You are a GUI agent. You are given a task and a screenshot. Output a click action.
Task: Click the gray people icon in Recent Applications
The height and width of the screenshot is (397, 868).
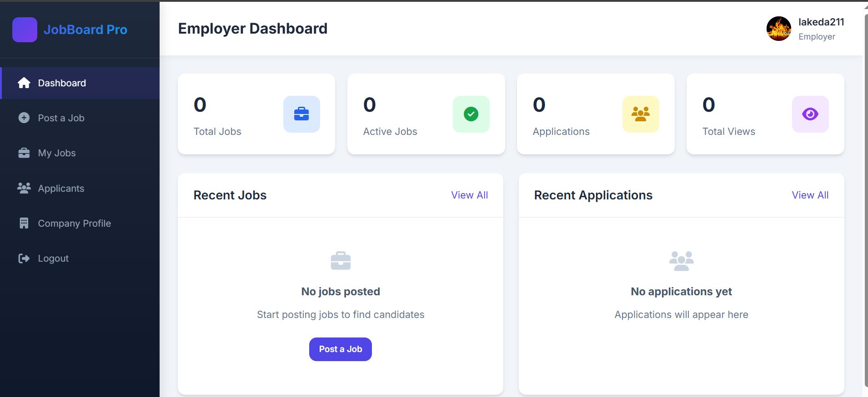click(x=681, y=261)
